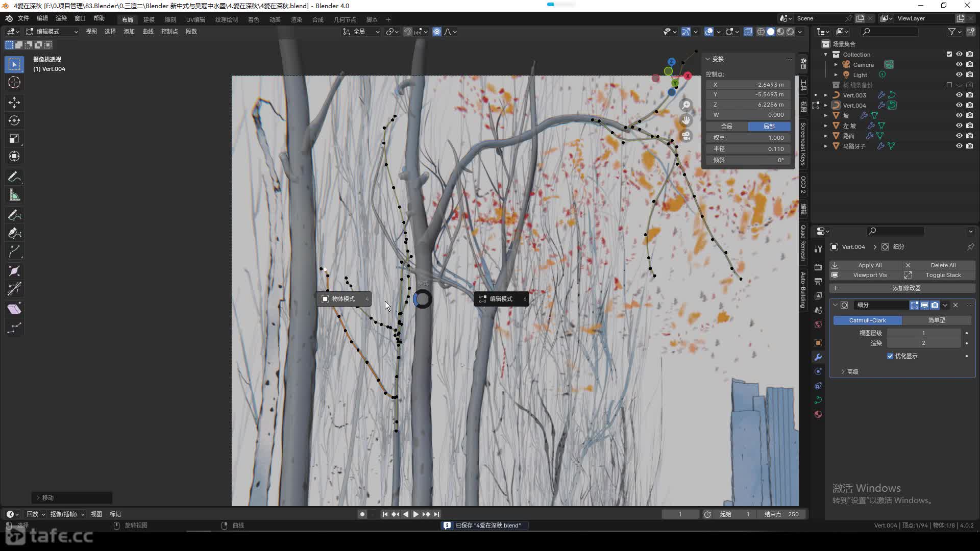980x551 pixels.
Task: Toggle 细分 modifier render visibility
Action: click(x=935, y=305)
